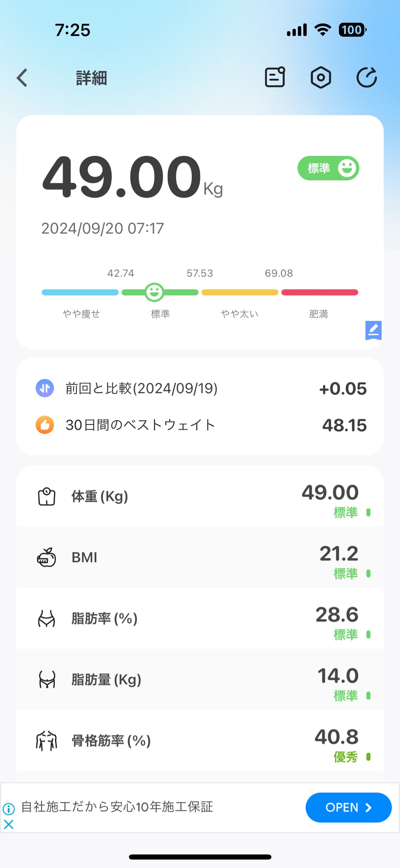Screen dimensions: 400x868
Task: Tap the back arrow icon
Action: point(22,78)
